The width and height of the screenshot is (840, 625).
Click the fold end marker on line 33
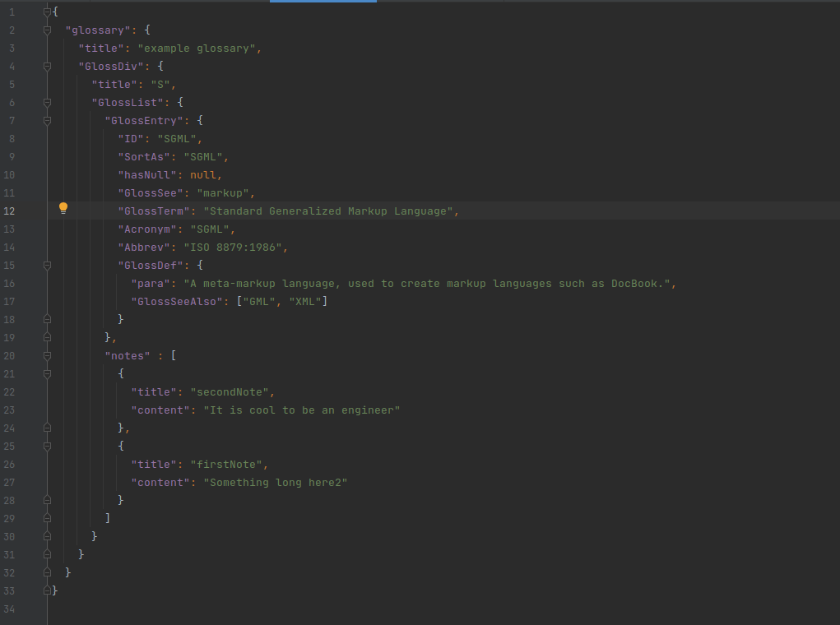coord(47,590)
